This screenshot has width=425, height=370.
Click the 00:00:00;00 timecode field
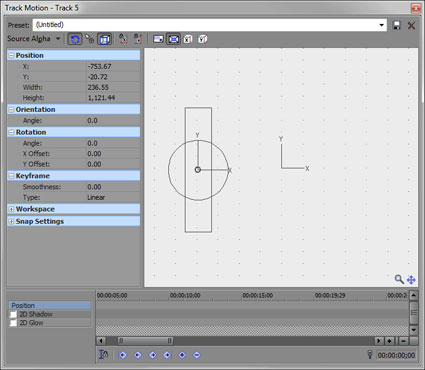pyautogui.click(x=396, y=355)
